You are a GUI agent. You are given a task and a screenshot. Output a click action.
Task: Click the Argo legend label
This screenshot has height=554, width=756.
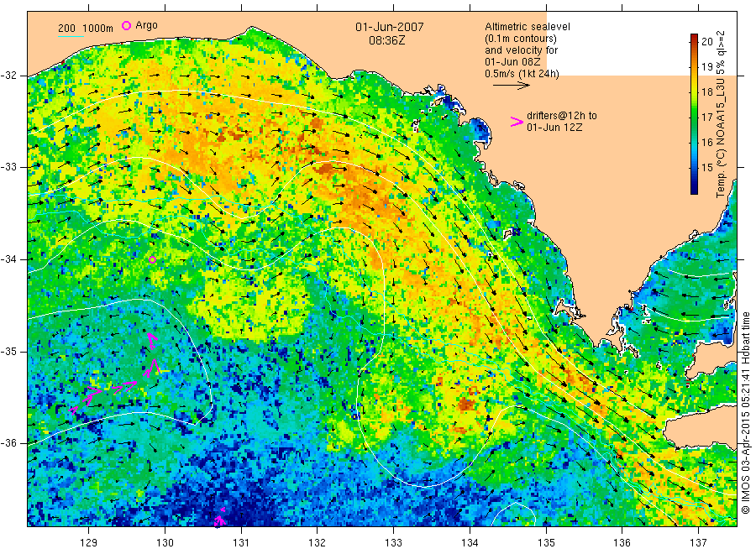point(146,26)
